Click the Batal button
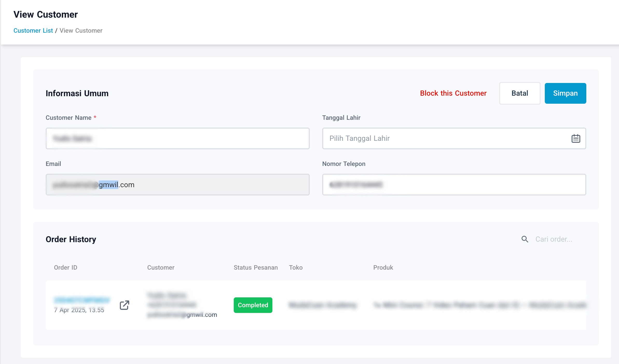Image resolution: width=619 pixels, height=364 pixels. pos(520,93)
